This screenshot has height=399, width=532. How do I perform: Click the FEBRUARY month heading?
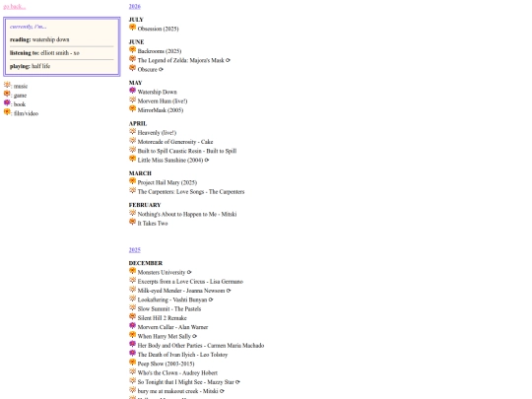(145, 205)
